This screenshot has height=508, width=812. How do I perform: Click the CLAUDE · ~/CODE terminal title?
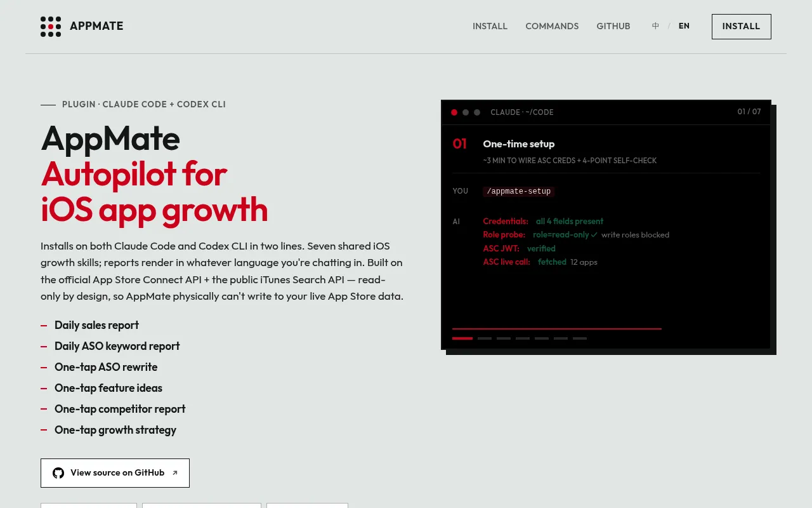point(522,112)
